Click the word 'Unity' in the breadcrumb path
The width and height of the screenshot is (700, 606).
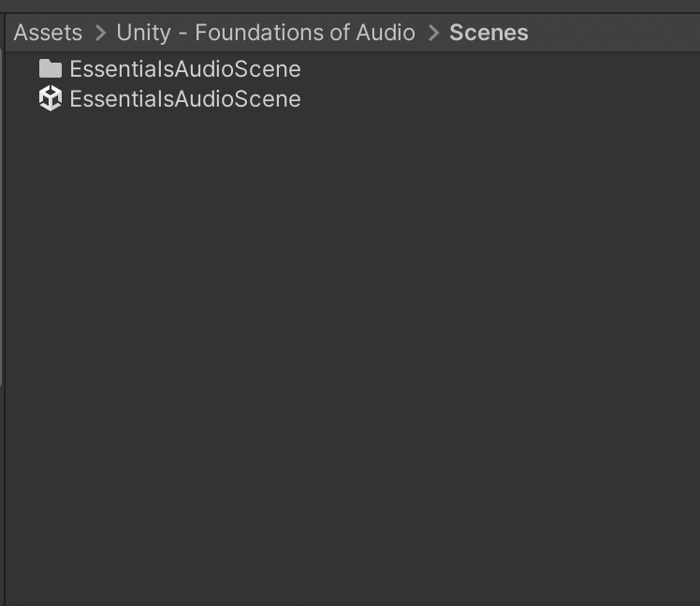tap(143, 33)
